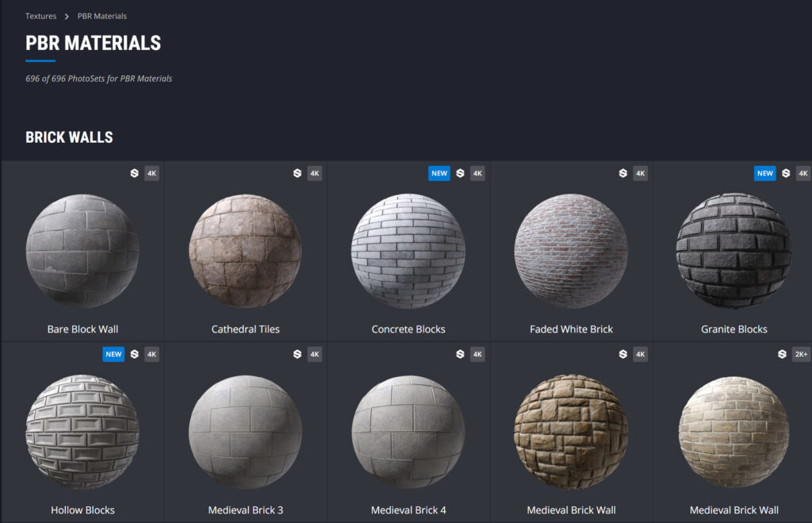Image resolution: width=812 pixels, height=523 pixels.
Task: Click the Substance icon on Medieval Brick 3
Action: (297, 354)
